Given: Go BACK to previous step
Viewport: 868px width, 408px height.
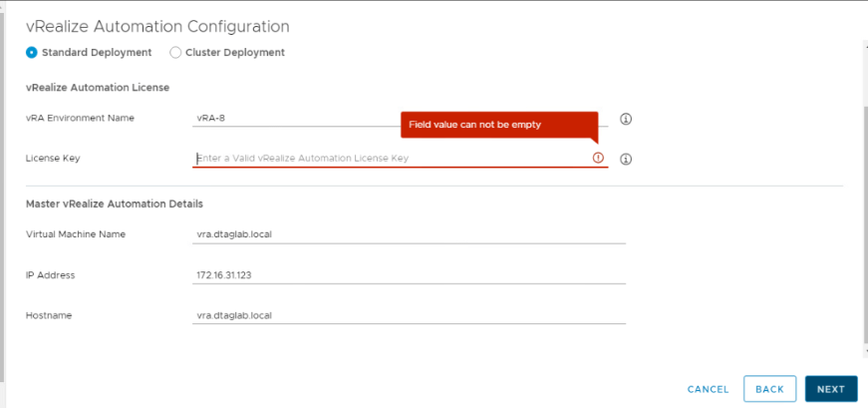Looking at the screenshot, I should click(769, 389).
